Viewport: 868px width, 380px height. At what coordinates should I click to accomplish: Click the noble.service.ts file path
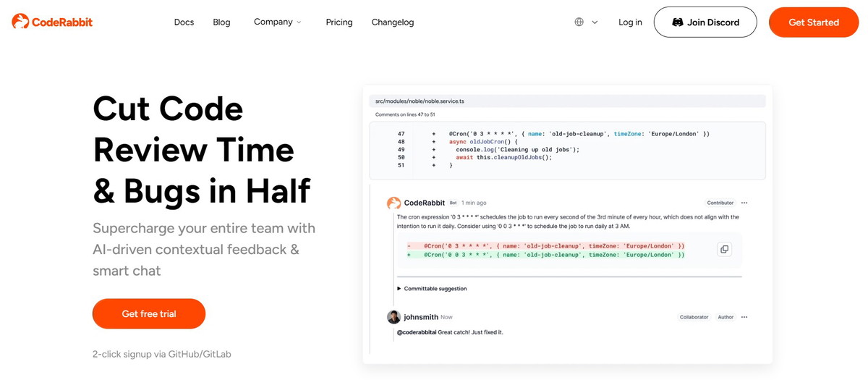[420, 101]
